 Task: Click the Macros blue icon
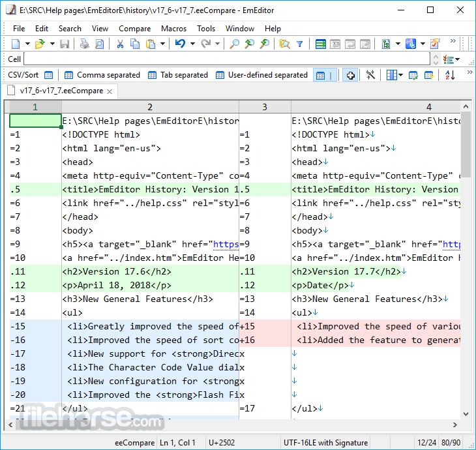[410, 44]
